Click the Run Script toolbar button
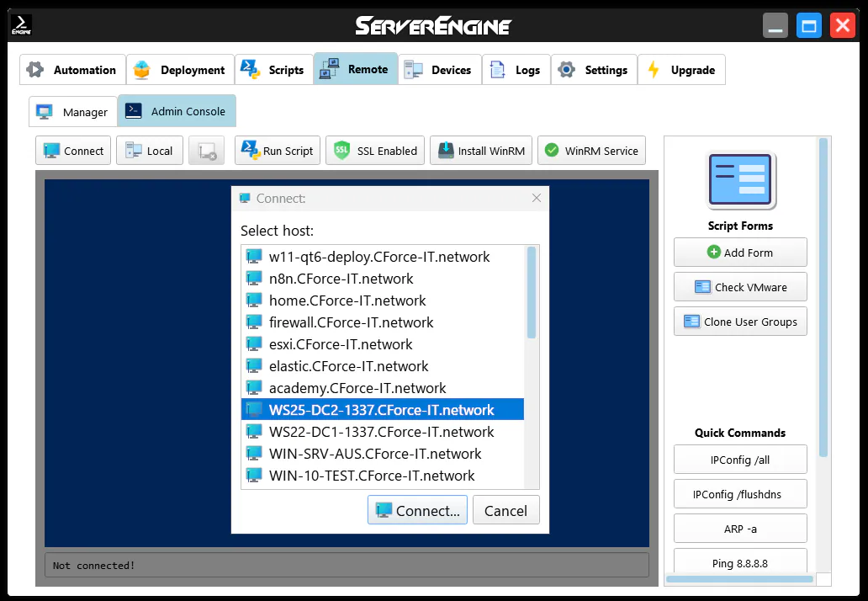 (x=277, y=151)
